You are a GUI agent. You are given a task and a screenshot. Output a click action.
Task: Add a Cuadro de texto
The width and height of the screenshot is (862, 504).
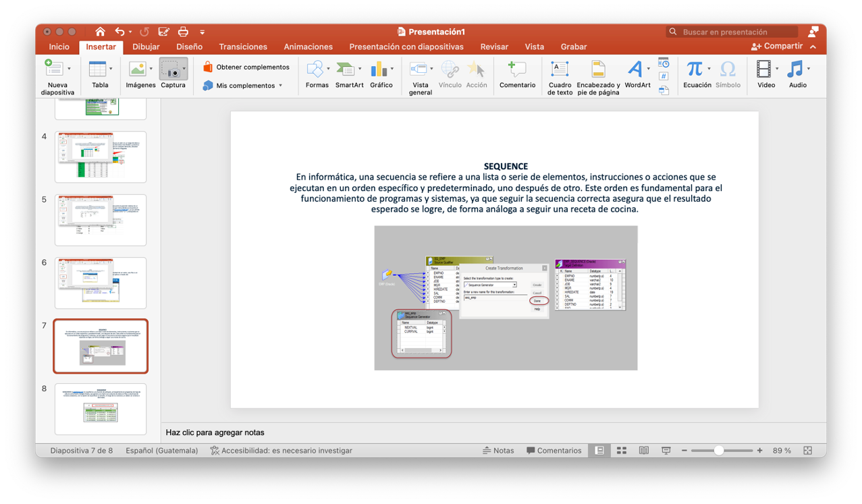(560, 69)
